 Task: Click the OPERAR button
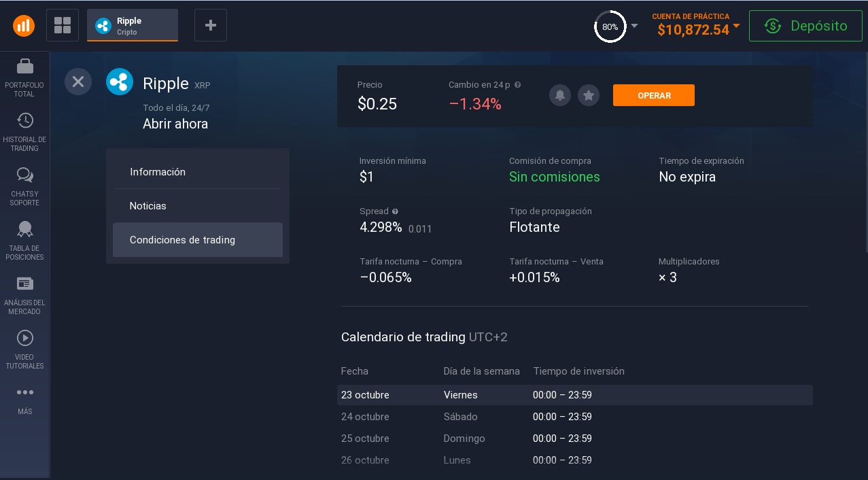pos(654,95)
